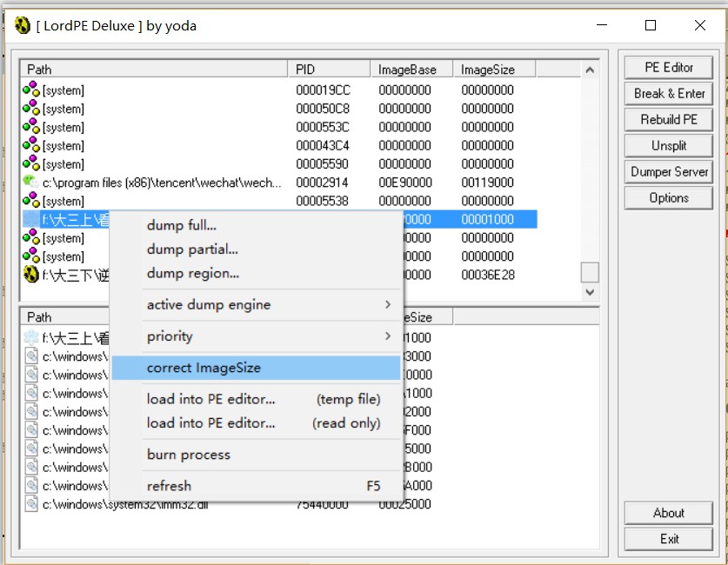Click yellow LordPE process icon in process list
This screenshot has height=565, width=728.
(x=31, y=275)
